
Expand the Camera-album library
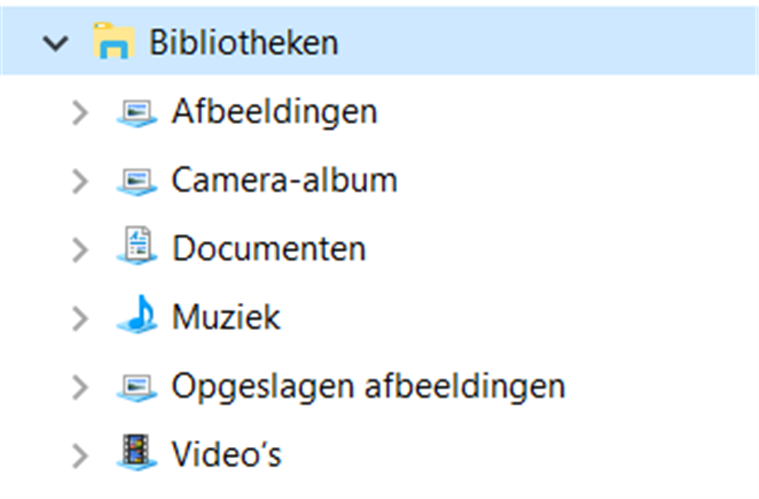[x=80, y=181]
